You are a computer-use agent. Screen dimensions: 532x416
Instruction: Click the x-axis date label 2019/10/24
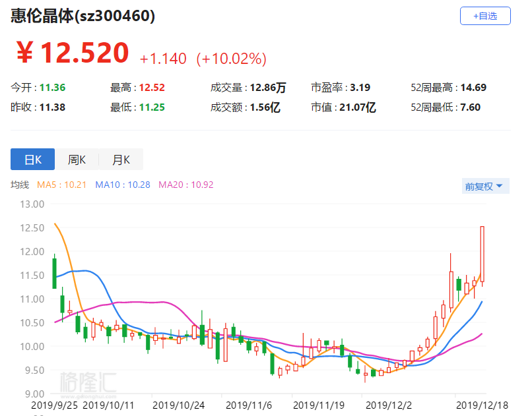tap(178, 405)
